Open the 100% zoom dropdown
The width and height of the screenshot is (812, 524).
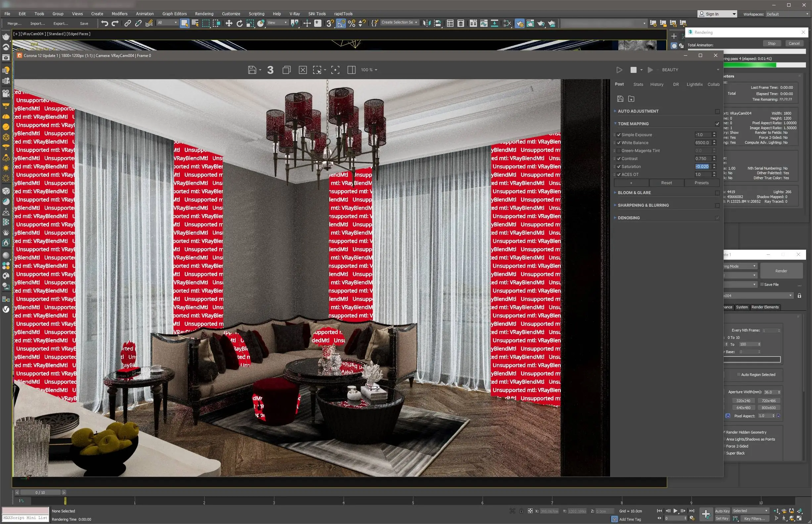pos(369,70)
